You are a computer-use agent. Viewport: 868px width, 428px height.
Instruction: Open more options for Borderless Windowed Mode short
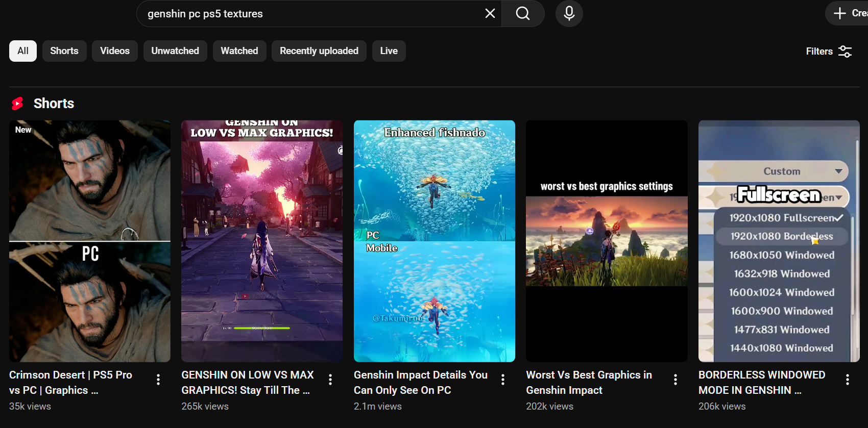coord(848,380)
